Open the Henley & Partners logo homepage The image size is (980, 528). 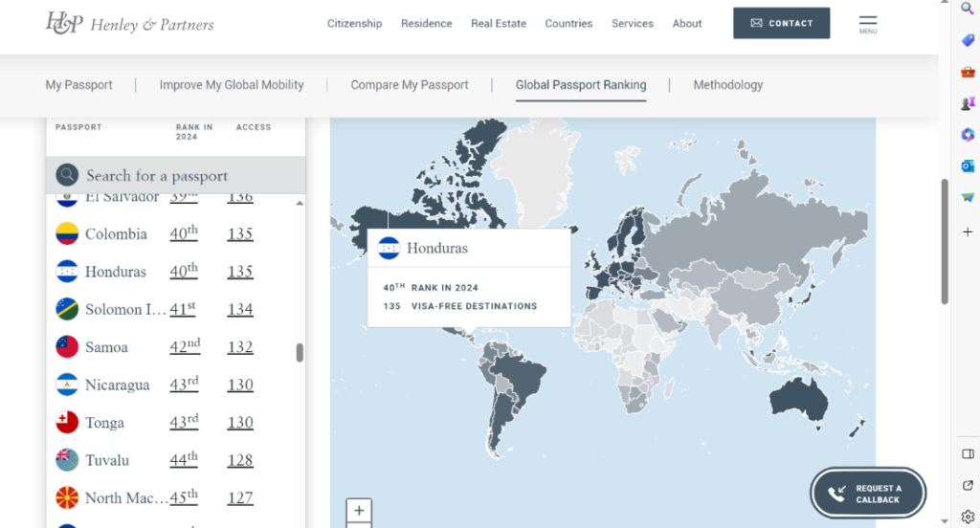click(x=129, y=23)
